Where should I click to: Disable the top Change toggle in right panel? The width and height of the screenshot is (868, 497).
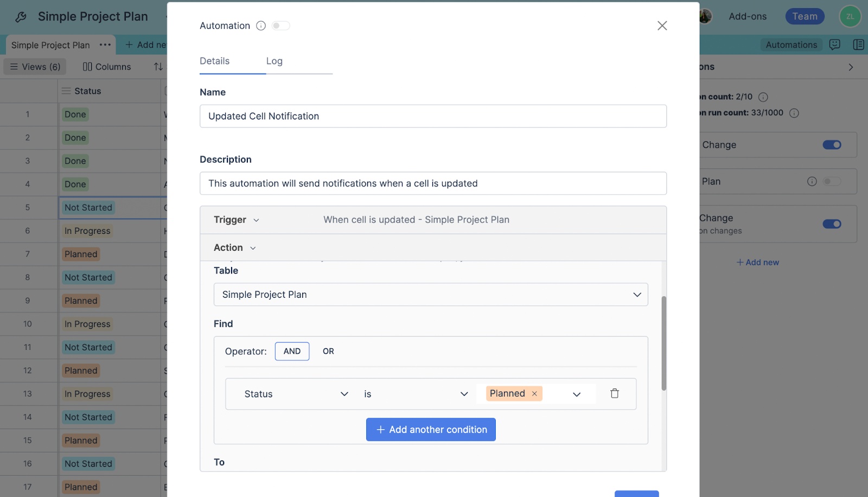(831, 145)
